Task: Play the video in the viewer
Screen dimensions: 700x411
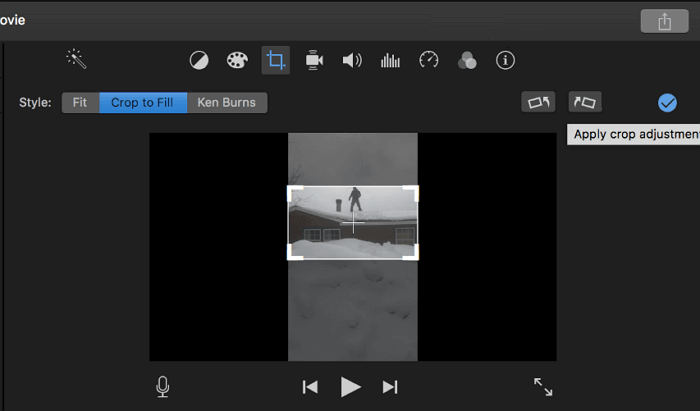Action: point(350,387)
